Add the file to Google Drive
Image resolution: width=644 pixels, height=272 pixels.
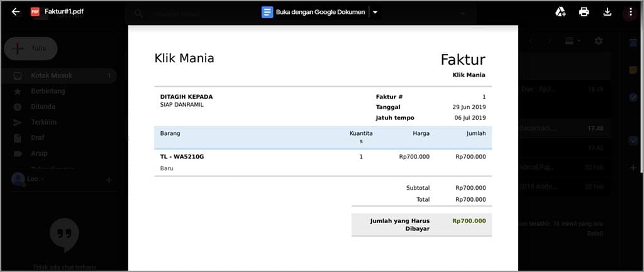pos(560,12)
